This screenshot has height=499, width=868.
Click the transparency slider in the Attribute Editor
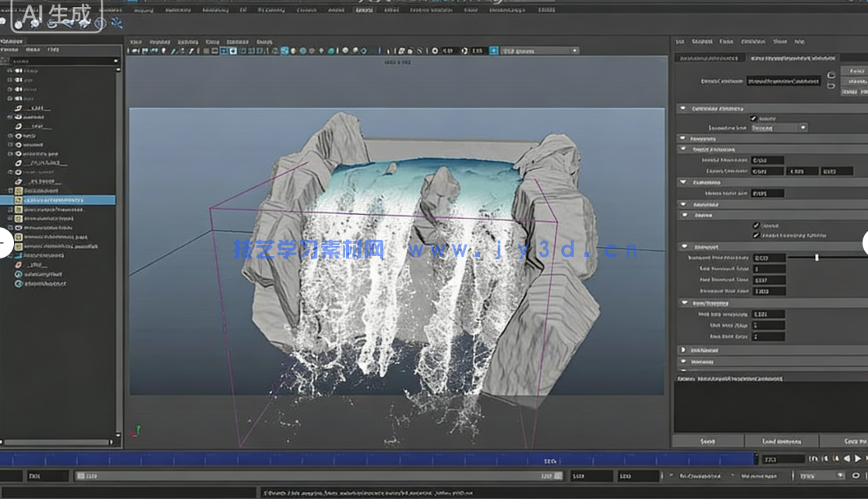(816, 257)
